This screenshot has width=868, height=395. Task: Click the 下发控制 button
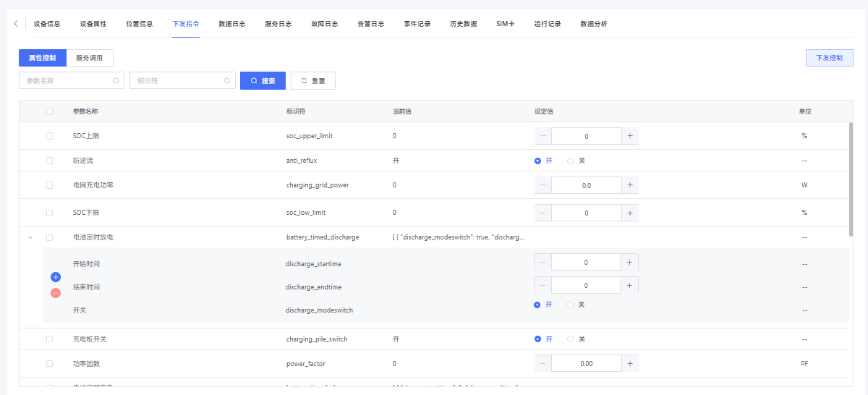[829, 58]
